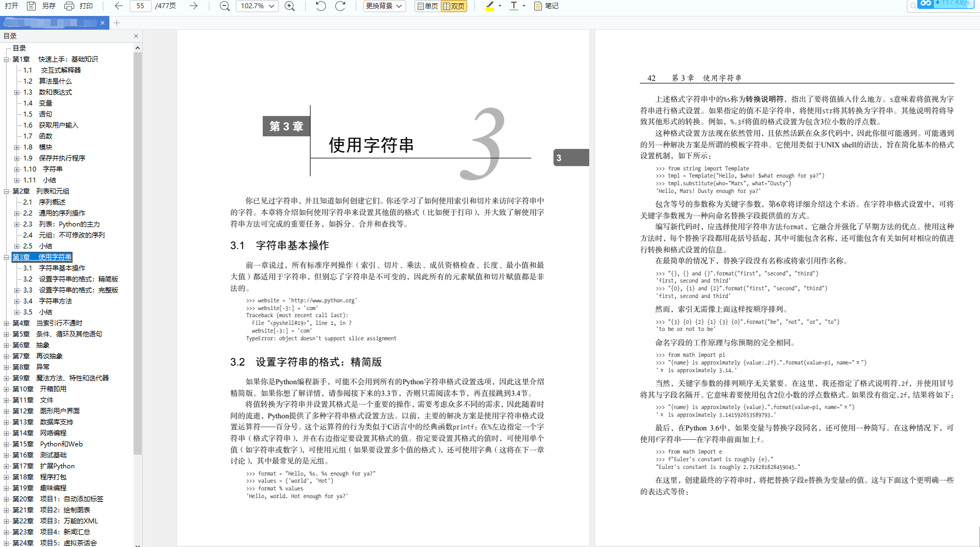The width and height of the screenshot is (980, 547).
Task: Switch to 单页 single page view
Action: [427, 6]
